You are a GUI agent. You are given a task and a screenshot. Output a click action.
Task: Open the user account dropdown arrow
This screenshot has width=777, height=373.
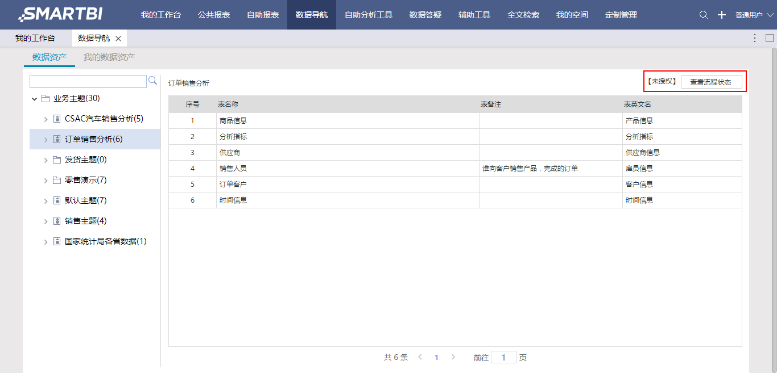pos(770,15)
